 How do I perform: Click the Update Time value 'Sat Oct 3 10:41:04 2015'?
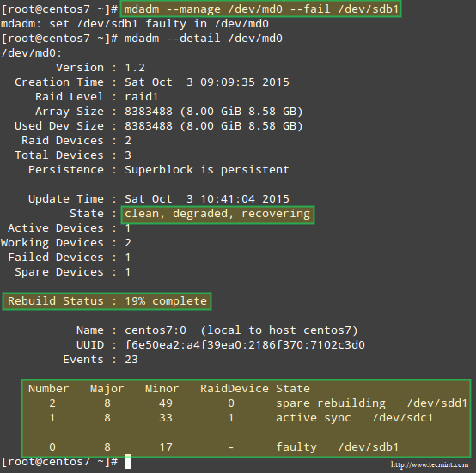point(207,199)
